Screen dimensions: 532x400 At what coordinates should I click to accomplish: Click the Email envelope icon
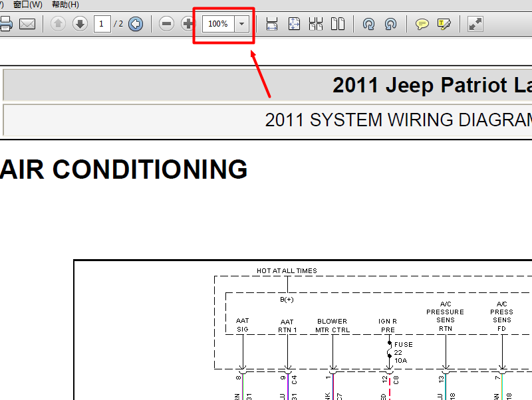(27, 24)
